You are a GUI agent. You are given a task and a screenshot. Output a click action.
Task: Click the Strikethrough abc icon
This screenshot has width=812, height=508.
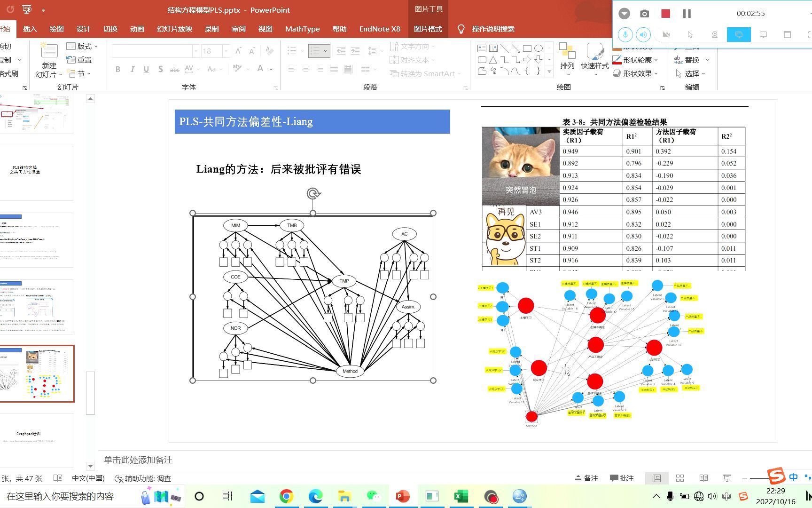(174, 69)
